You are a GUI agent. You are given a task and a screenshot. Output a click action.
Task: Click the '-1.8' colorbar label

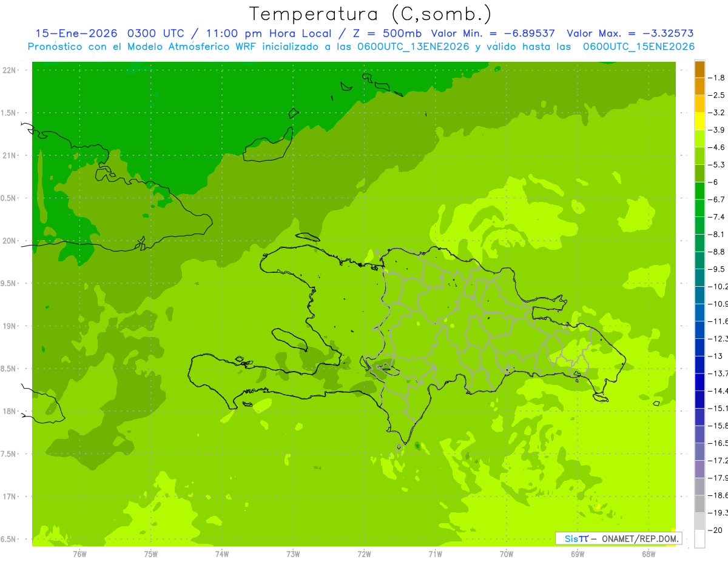pyautogui.click(x=716, y=78)
